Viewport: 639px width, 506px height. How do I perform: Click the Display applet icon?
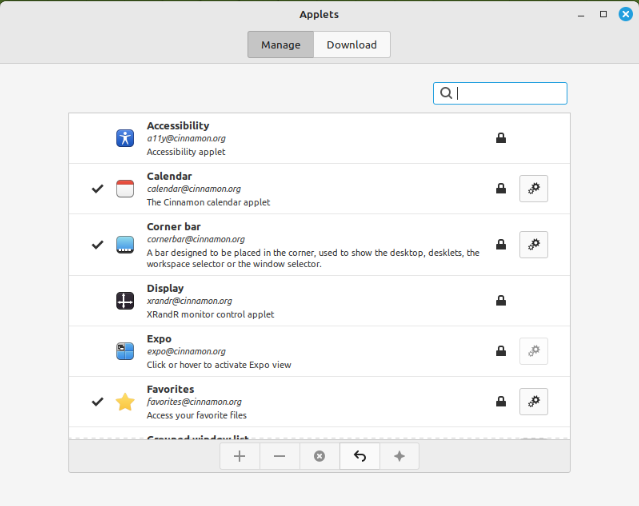[x=125, y=301]
